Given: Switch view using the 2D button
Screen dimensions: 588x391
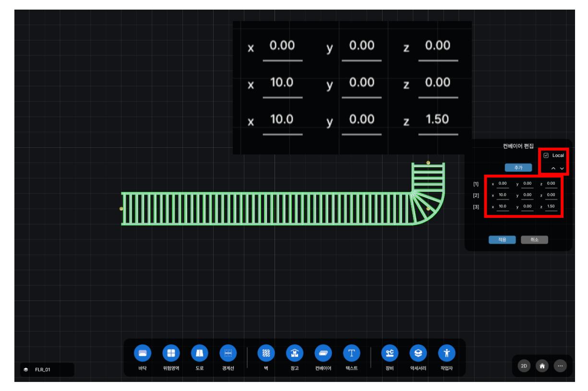Looking at the screenshot, I should click(x=524, y=366).
